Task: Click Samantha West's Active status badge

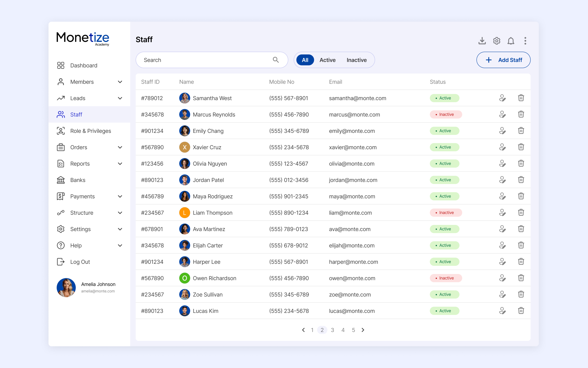Action: coord(444,98)
